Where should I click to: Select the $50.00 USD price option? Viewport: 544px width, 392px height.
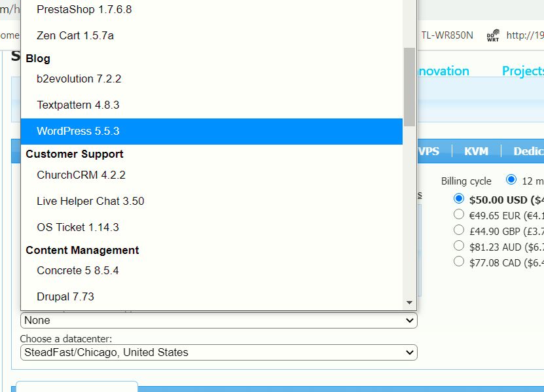pos(459,199)
